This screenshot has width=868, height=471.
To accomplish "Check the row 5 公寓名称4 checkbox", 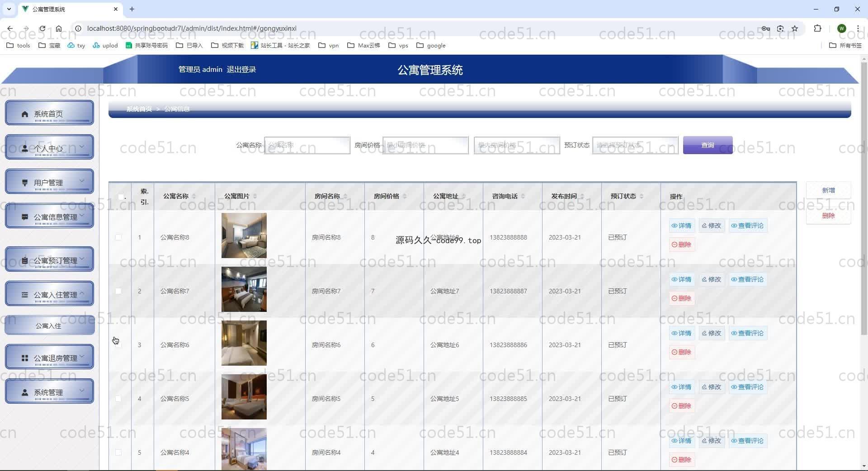I will tap(118, 452).
